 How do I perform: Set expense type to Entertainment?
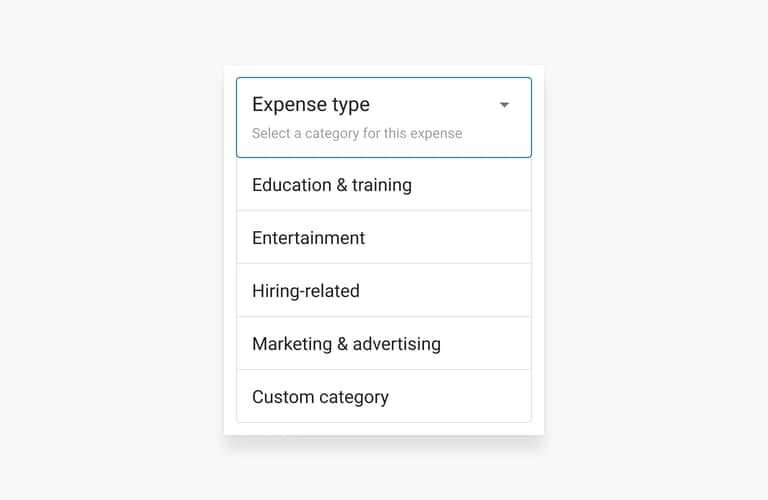coord(308,238)
